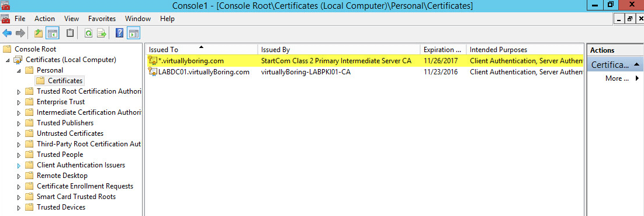The image size is (644, 216).
Task: Collapse Certificates (Local Computer) node
Action: 8,60
